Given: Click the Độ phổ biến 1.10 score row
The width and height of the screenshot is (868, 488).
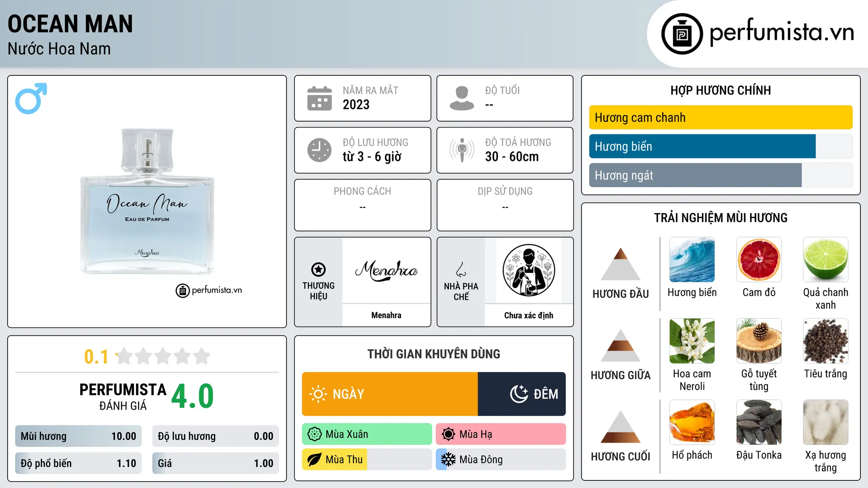Looking at the screenshot, I should [x=78, y=463].
